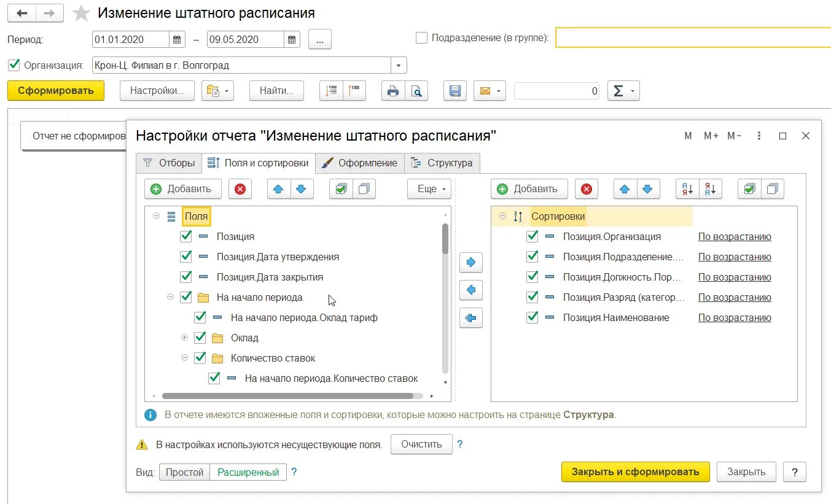Save report with floppy disk icon

click(x=455, y=91)
